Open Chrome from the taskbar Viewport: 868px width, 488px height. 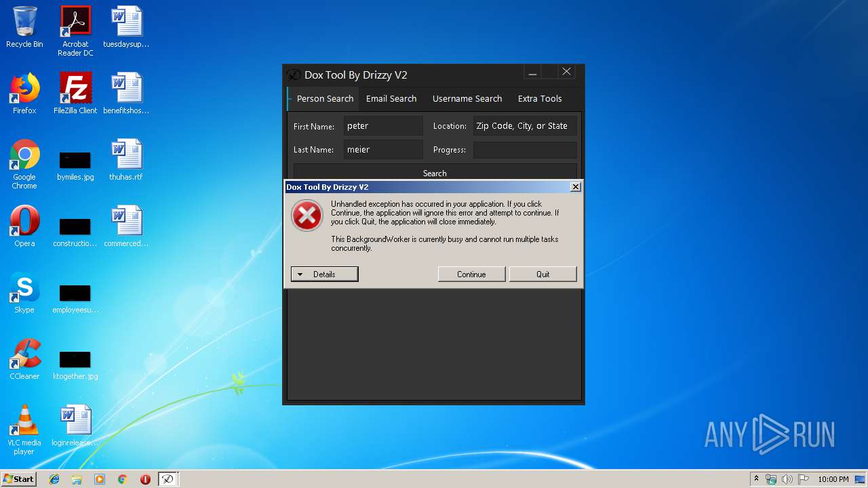click(122, 479)
